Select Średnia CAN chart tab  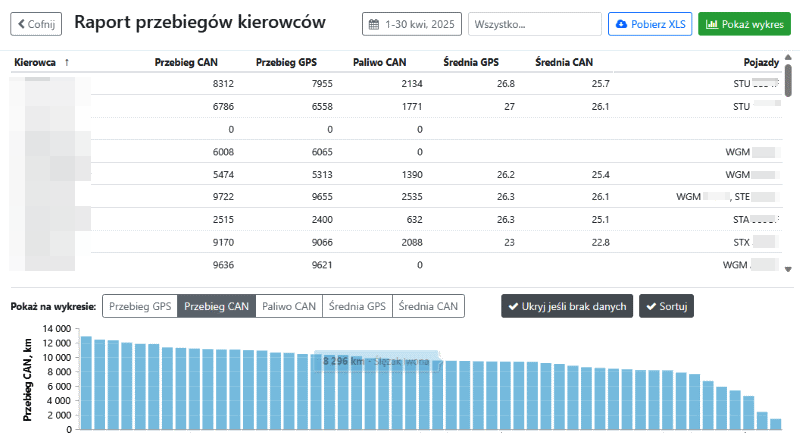coord(428,306)
